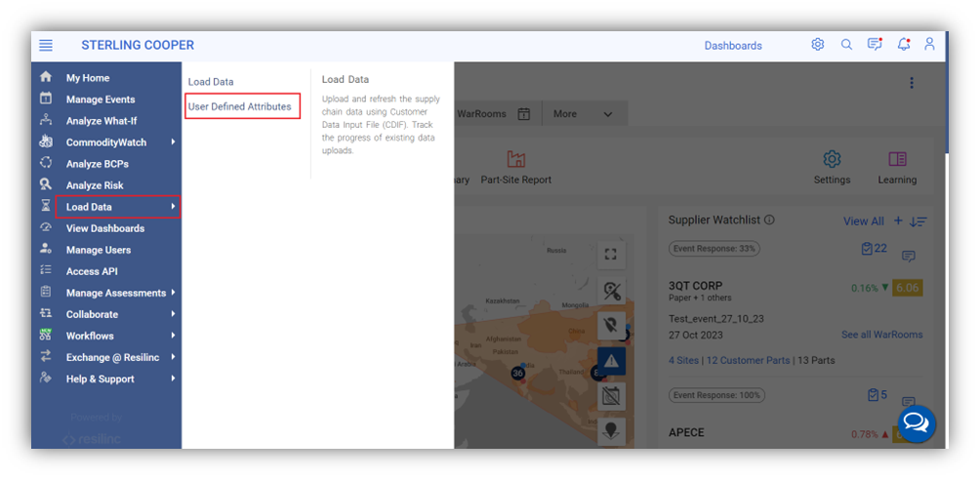Click the APECE supplier name
Image resolution: width=980 pixels, height=480 pixels.
coord(686,432)
